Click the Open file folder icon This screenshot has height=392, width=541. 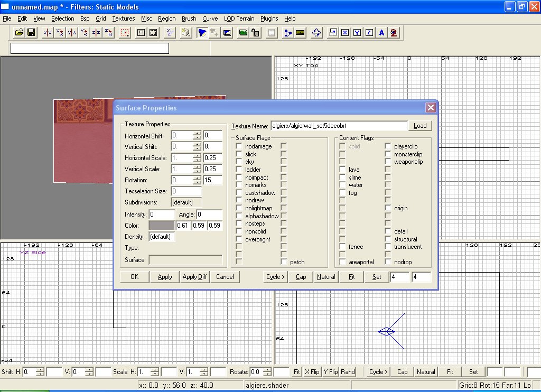[19, 33]
